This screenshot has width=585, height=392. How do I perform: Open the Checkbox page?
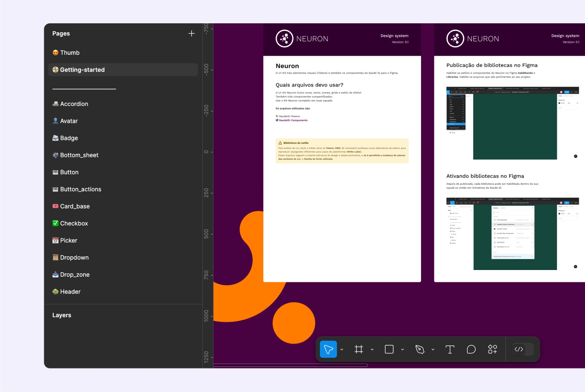coord(123,223)
